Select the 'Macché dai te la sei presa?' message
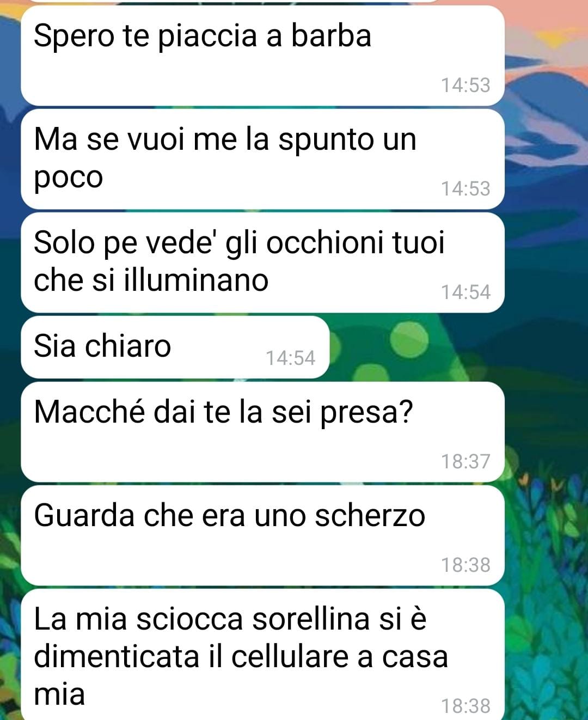The height and width of the screenshot is (720, 588). click(x=262, y=431)
